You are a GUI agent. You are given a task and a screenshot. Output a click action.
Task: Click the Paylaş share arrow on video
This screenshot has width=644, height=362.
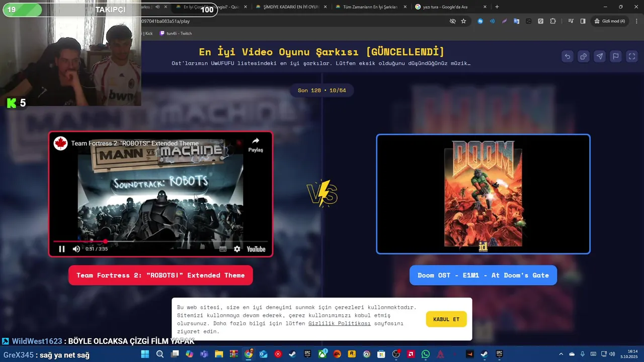coord(256,144)
